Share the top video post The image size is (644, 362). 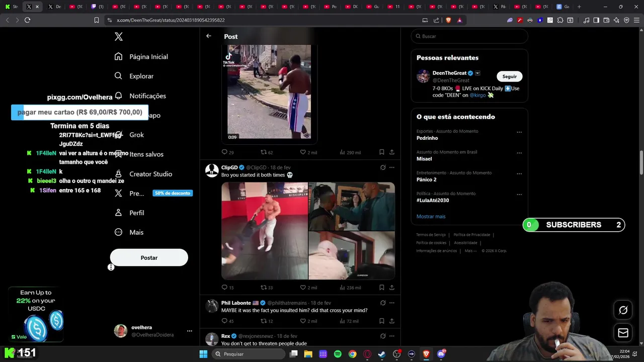[x=392, y=152]
